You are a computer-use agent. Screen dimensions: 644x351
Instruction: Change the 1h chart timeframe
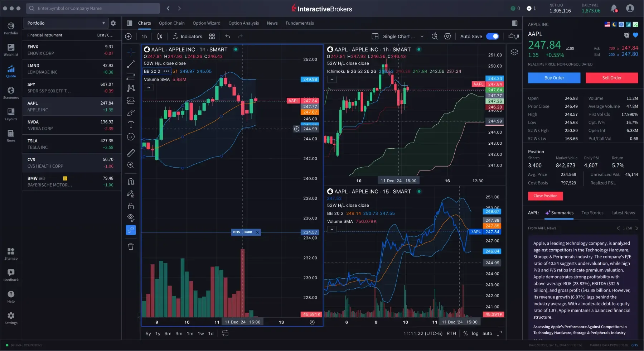tap(144, 36)
